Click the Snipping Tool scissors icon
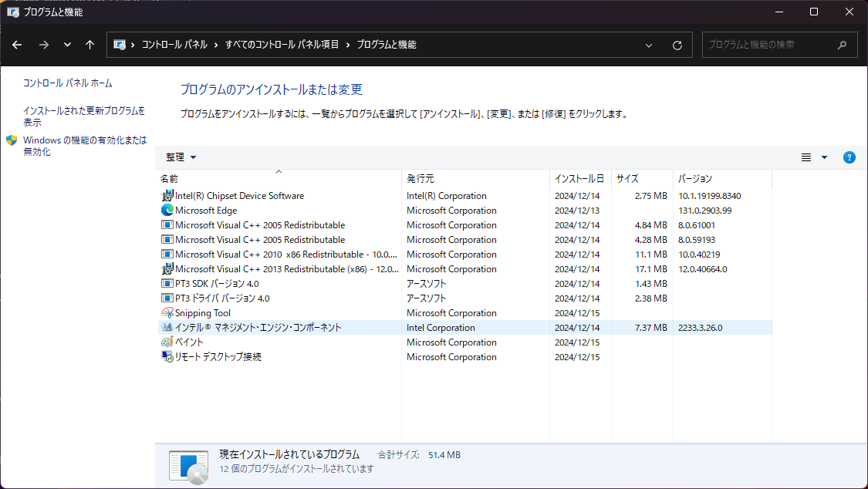The height and width of the screenshot is (489, 868). pos(167,313)
